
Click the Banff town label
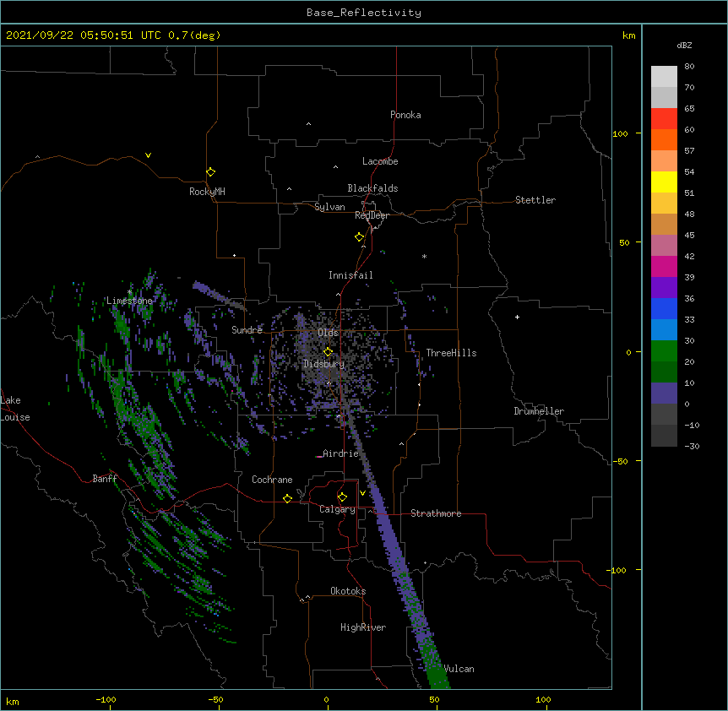(105, 479)
